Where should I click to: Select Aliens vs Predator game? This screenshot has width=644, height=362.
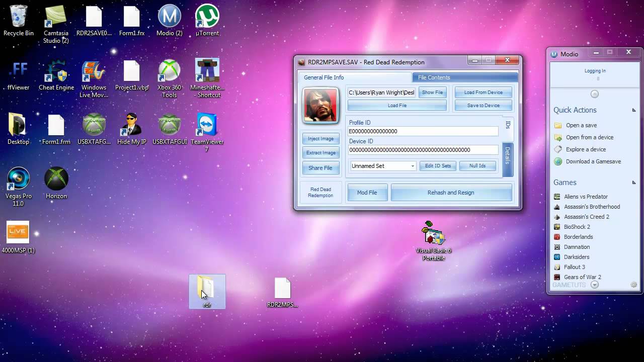click(581, 197)
